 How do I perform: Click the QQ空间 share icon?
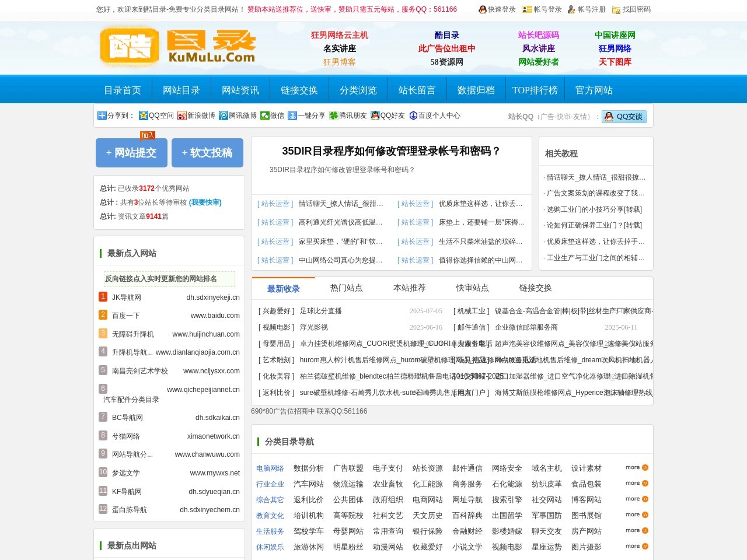(143, 116)
